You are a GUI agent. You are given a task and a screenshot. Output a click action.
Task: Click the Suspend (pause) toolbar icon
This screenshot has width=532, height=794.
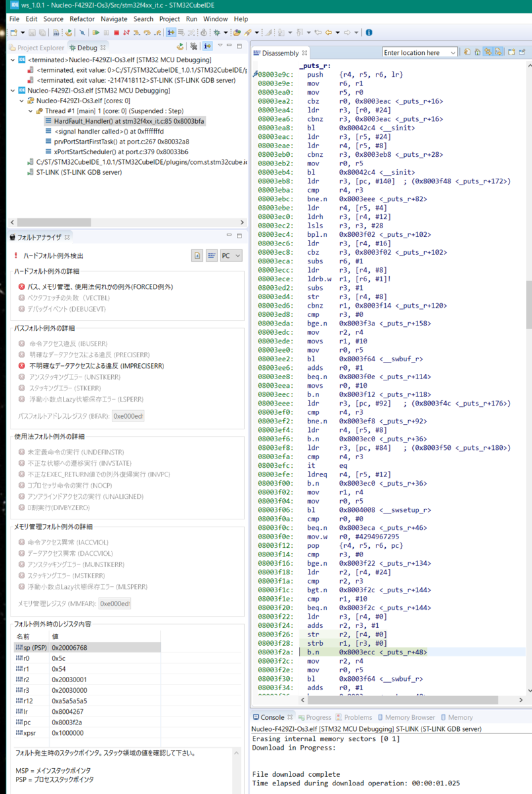tap(106, 32)
